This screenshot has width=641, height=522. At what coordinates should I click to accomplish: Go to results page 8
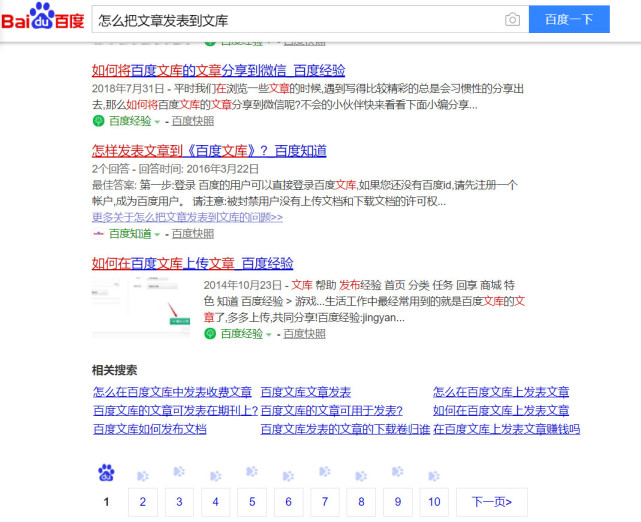(x=361, y=502)
